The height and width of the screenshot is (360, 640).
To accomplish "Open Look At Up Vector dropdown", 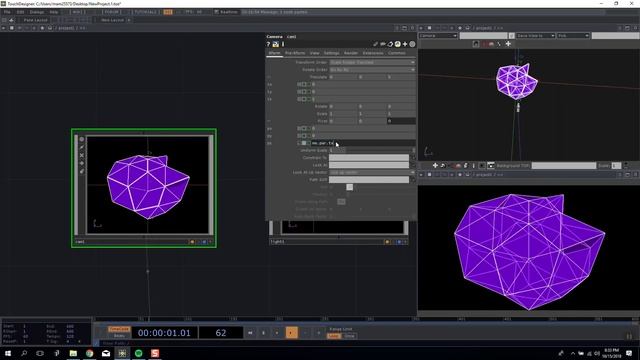I will [372, 172].
